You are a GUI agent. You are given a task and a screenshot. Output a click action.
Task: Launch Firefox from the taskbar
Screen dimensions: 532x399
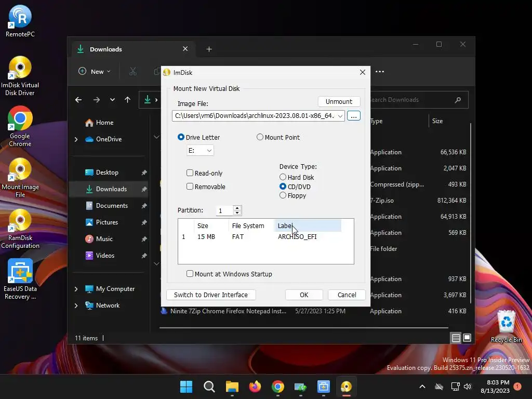tap(255, 387)
